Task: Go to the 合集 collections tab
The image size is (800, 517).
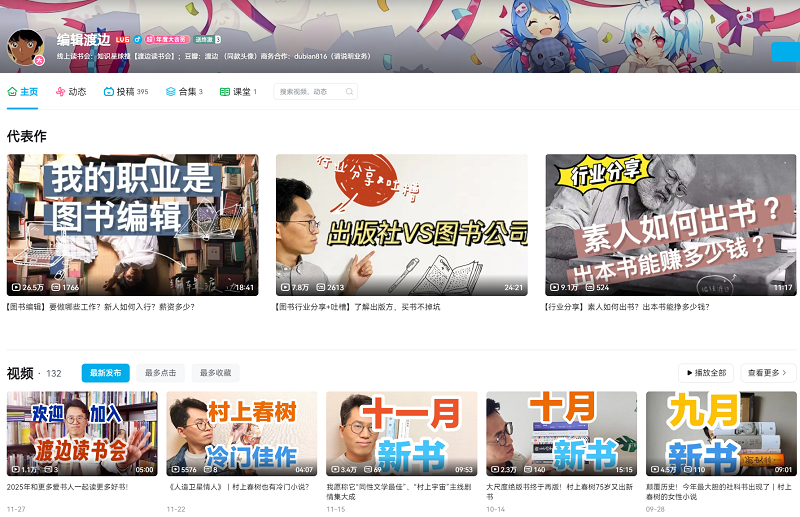Action: (x=184, y=91)
